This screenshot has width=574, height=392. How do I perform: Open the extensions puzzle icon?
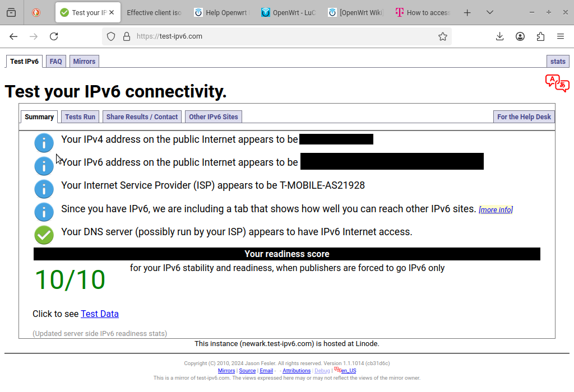(540, 36)
